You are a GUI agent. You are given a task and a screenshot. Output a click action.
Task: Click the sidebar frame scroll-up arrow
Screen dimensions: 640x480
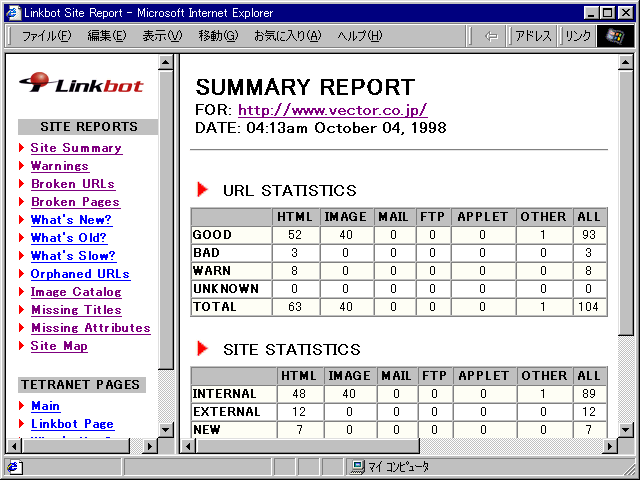tap(165, 62)
